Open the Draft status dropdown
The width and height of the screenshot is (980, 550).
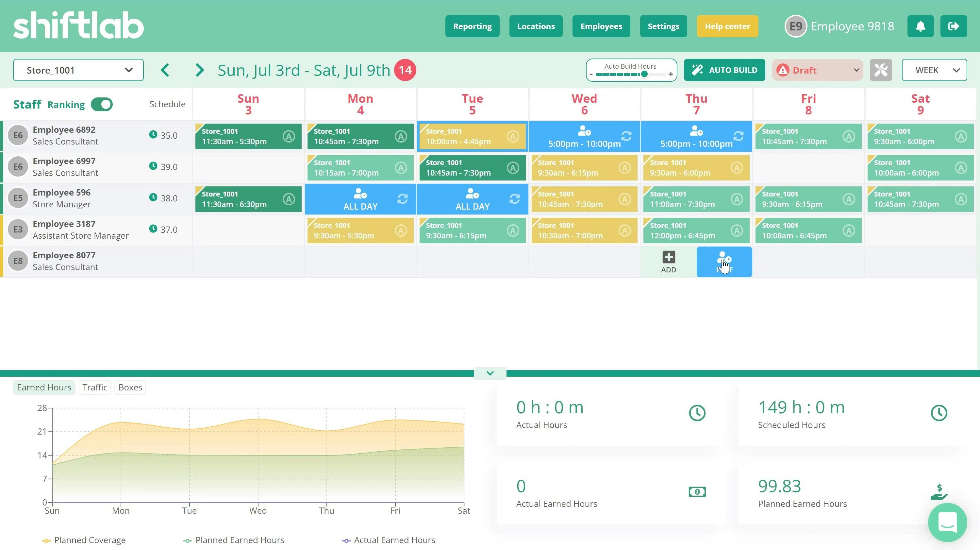pos(817,70)
